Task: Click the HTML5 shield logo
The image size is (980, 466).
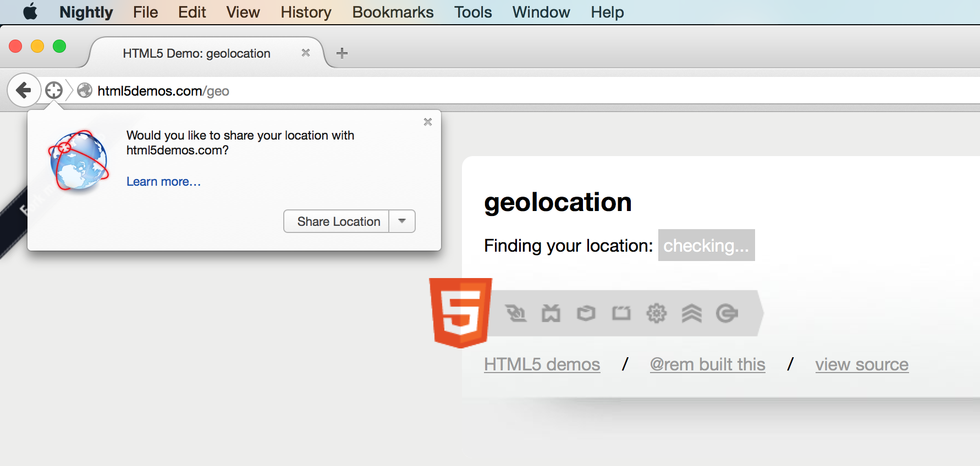Action: click(460, 312)
